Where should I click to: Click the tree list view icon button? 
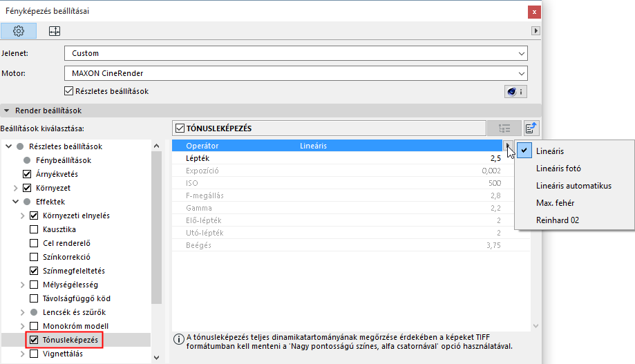[x=504, y=128]
